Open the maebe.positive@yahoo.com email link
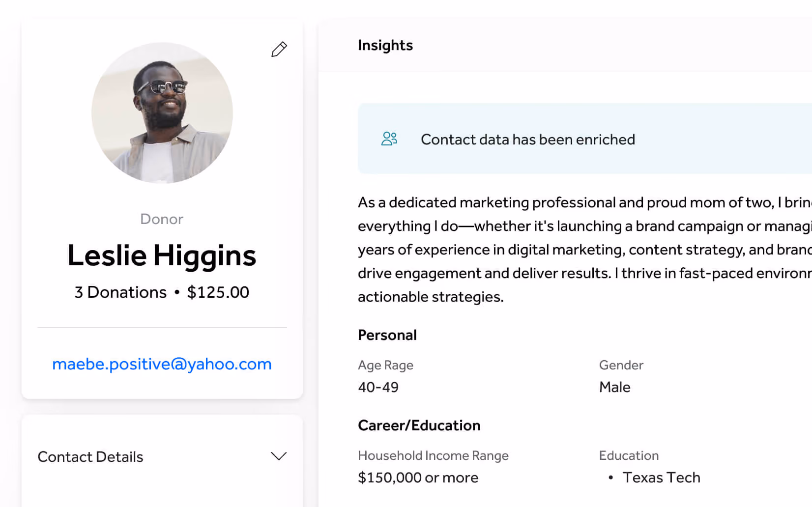 [162, 364]
